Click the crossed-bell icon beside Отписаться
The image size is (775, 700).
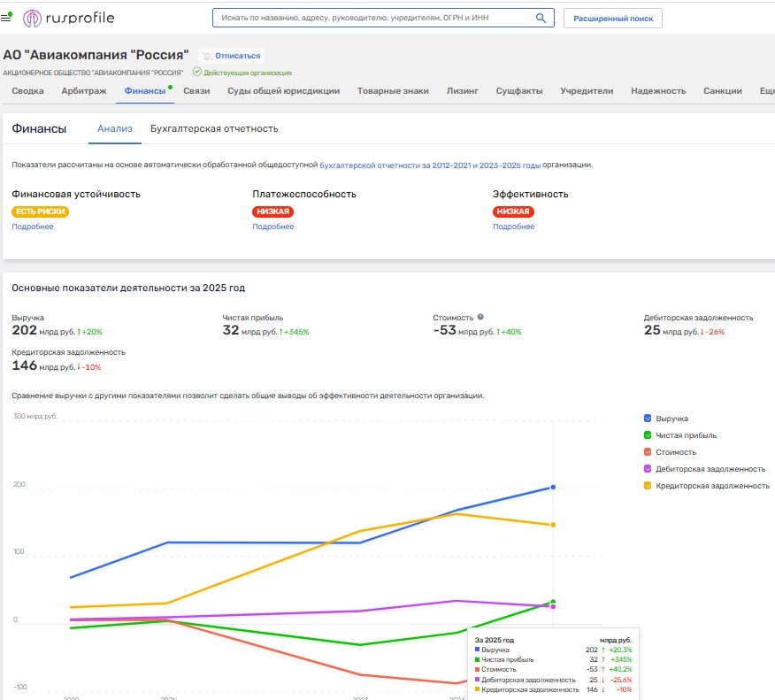click(207, 56)
